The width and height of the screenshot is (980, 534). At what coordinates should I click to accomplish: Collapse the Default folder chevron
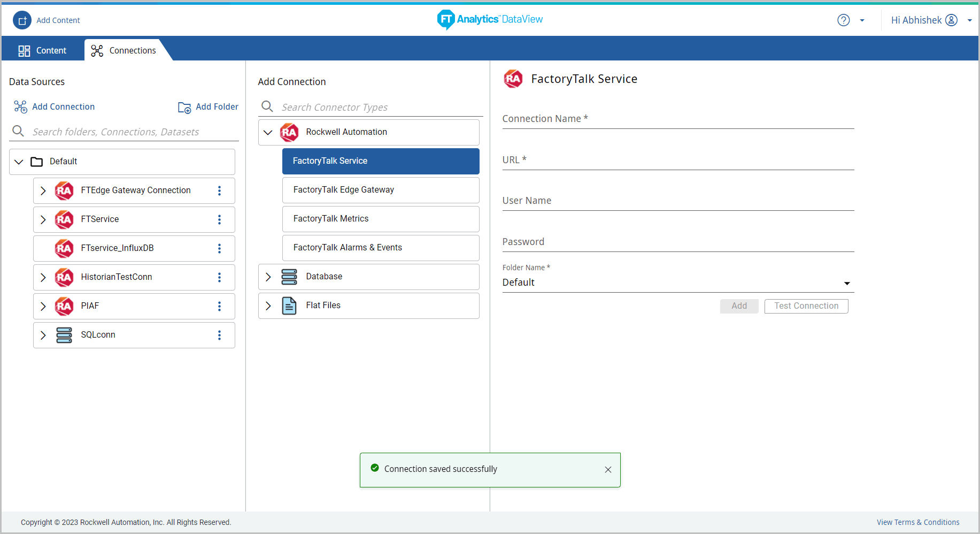[19, 162]
